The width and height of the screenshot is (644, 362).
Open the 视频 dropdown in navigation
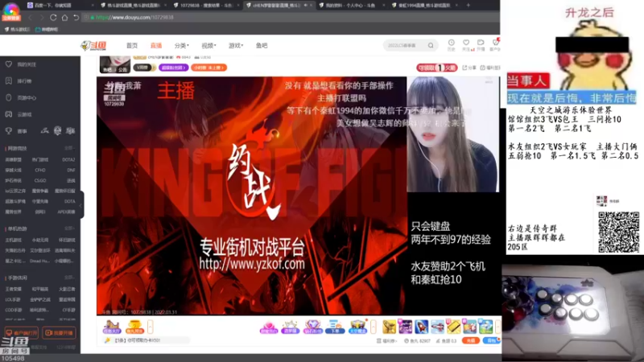tap(208, 46)
